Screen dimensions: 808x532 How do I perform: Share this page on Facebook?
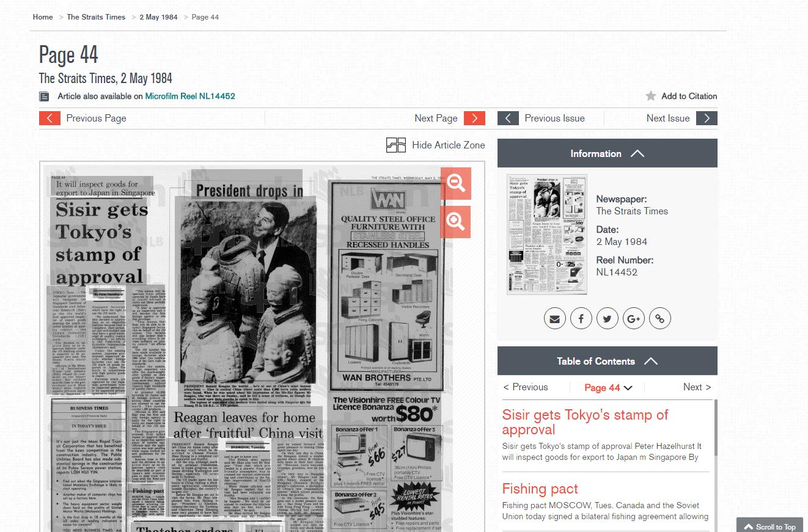coord(581,318)
